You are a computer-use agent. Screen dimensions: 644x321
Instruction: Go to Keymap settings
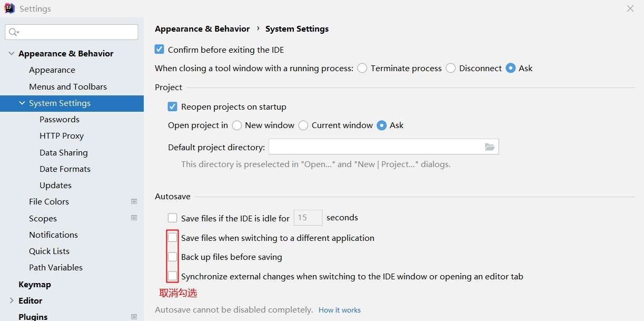click(x=35, y=284)
